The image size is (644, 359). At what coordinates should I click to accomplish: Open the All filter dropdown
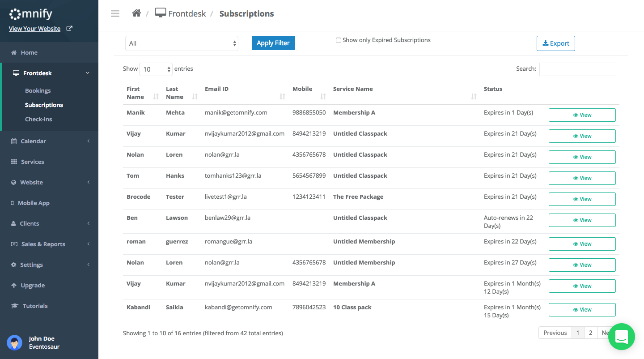click(182, 43)
